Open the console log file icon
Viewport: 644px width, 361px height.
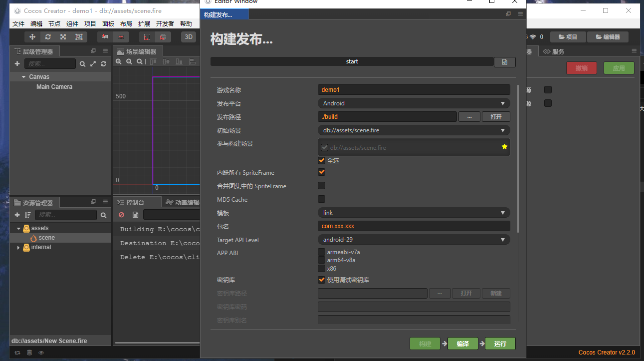135,215
